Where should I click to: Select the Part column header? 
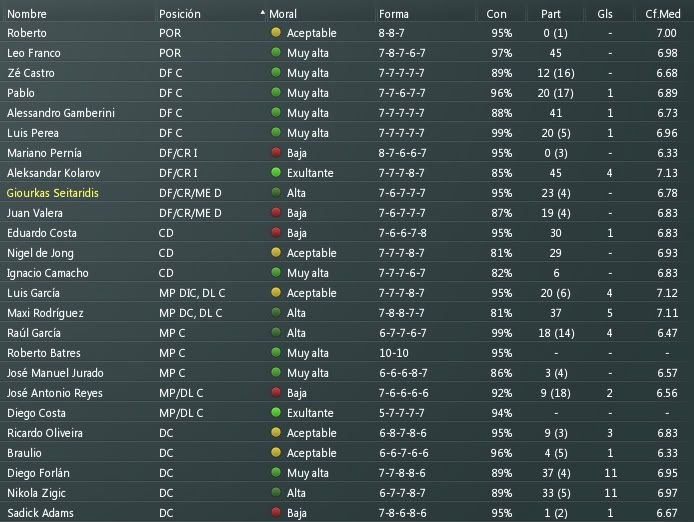[x=551, y=14]
